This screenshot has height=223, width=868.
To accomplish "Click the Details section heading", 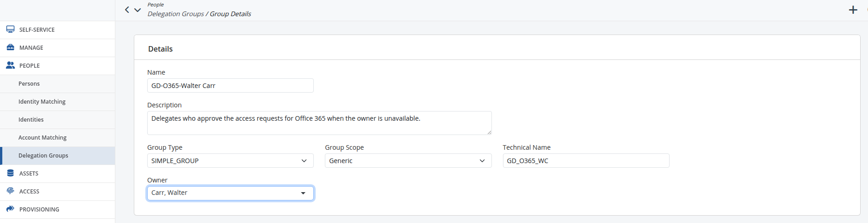I will 160,49.
